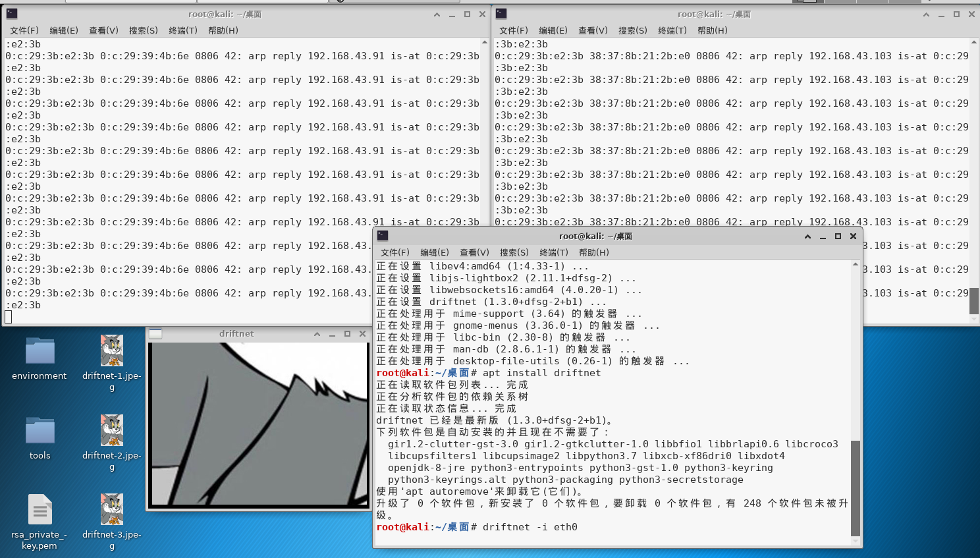This screenshot has height=558, width=980.
Task: Minimize the driftnet window
Action: tap(332, 334)
